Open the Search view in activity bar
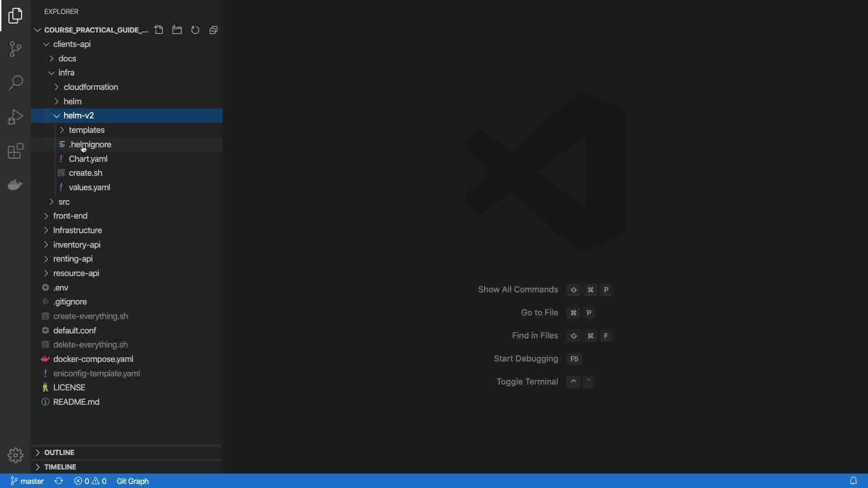868x488 pixels. 15,83
